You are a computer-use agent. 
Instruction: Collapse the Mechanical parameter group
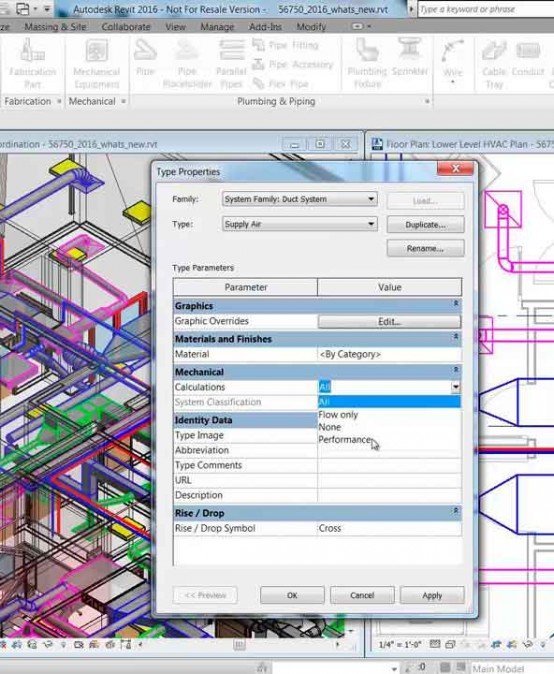pyautogui.click(x=456, y=370)
